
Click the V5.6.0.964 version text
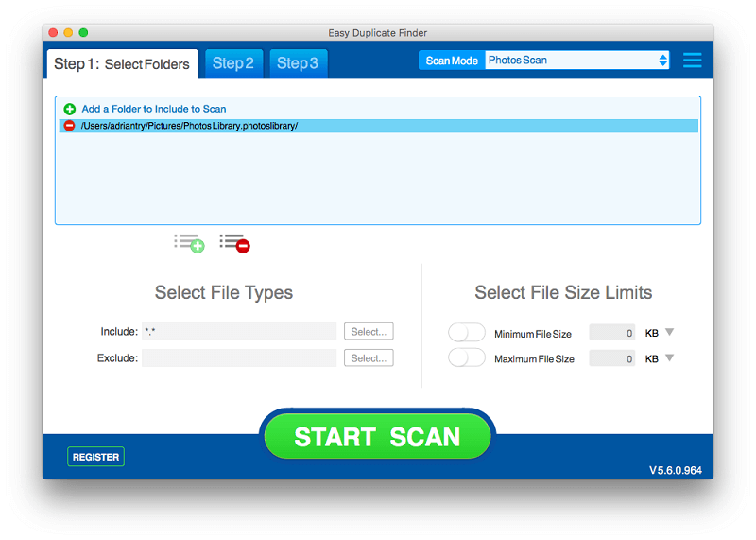click(675, 471)
